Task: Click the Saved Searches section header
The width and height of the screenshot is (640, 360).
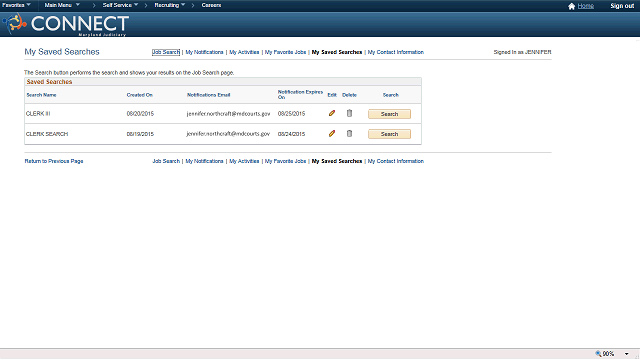Action: [x=49, y=82]
